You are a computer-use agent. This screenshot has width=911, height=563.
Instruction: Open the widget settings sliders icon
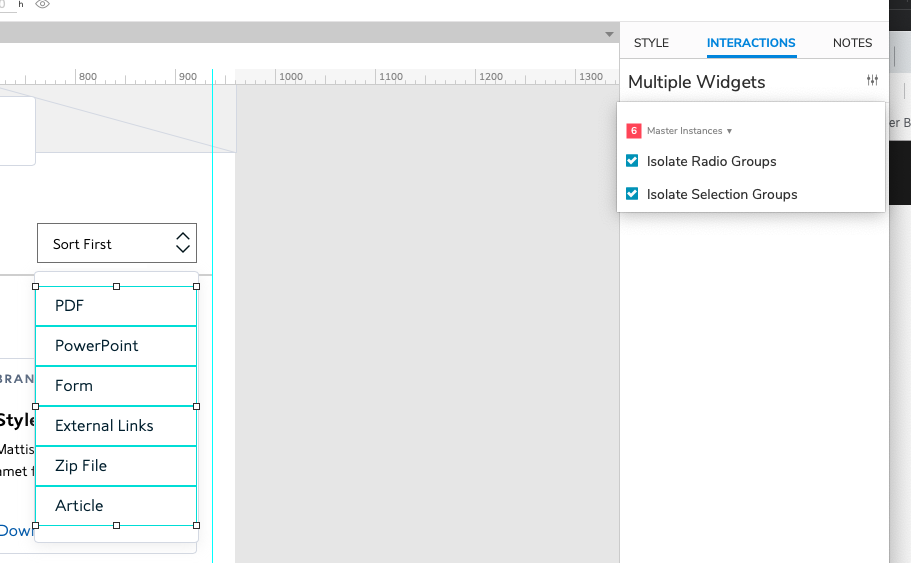pyautogui.click(x=872, y=81)
